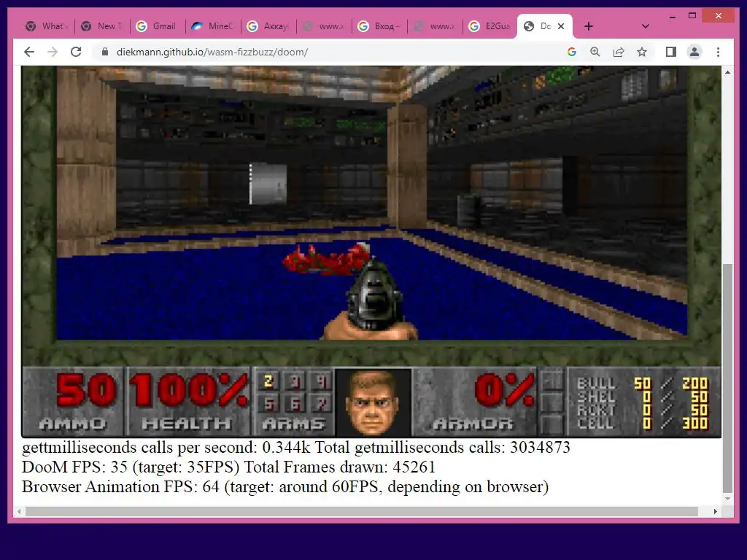The image size is (747, 560).
Task: Click the horizontal scroll left arrow
Action: [19, 511]
